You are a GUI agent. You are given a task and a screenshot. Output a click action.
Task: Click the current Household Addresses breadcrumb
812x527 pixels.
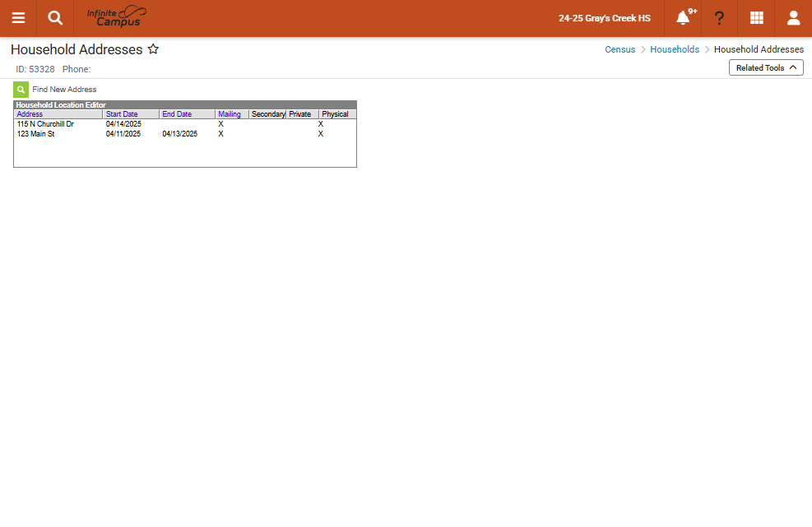click(759, 49)
